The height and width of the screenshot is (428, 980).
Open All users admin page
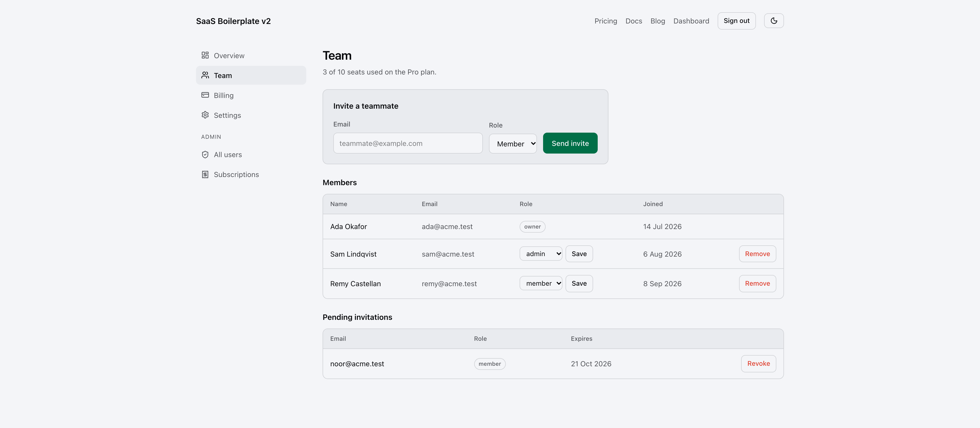[251, 155]
